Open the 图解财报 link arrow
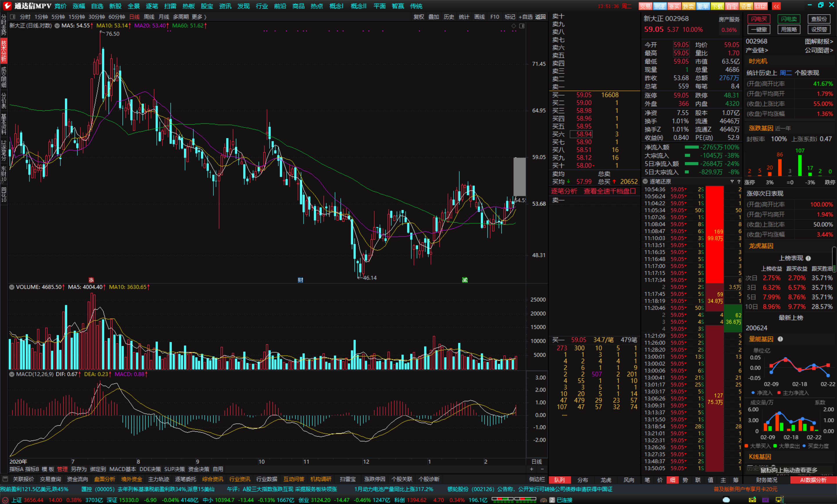 [819, 42]
